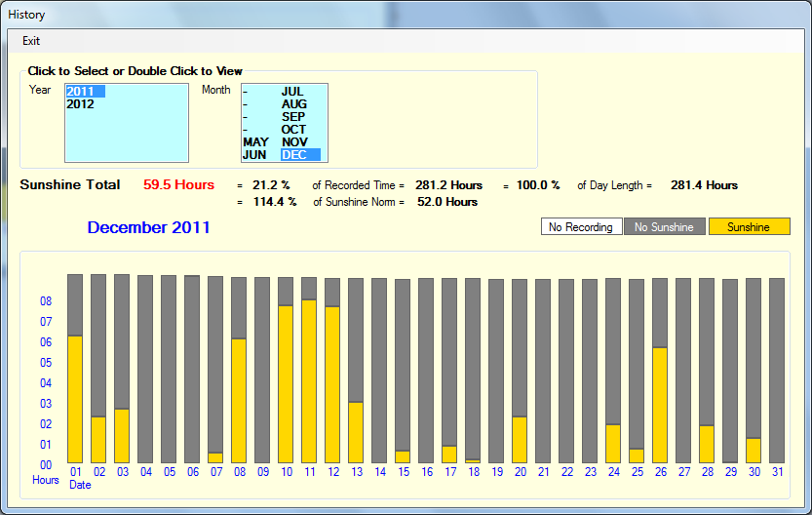Image resolution: width=812 pixels, height=515 pixels.
Task: Open the Exit menu
Action: 31,41
